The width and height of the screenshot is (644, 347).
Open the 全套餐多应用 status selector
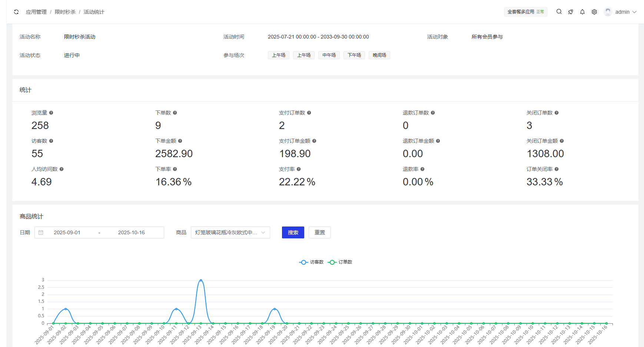click(525, 12)
